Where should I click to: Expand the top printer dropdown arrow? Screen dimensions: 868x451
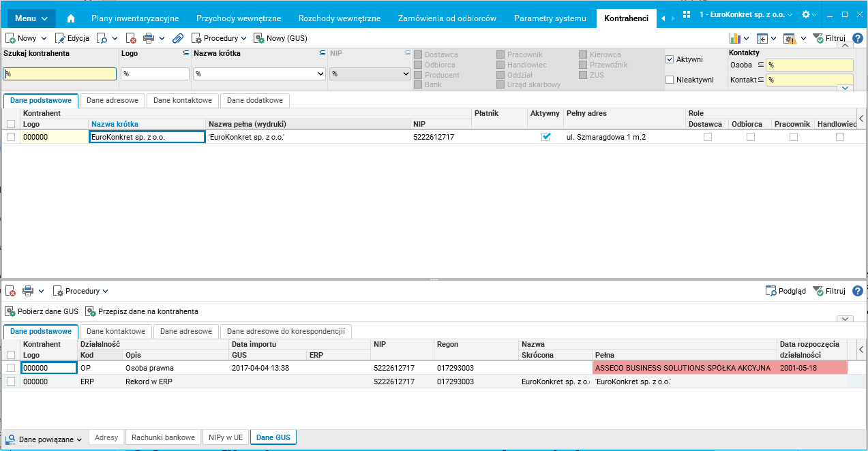(162, 39)
